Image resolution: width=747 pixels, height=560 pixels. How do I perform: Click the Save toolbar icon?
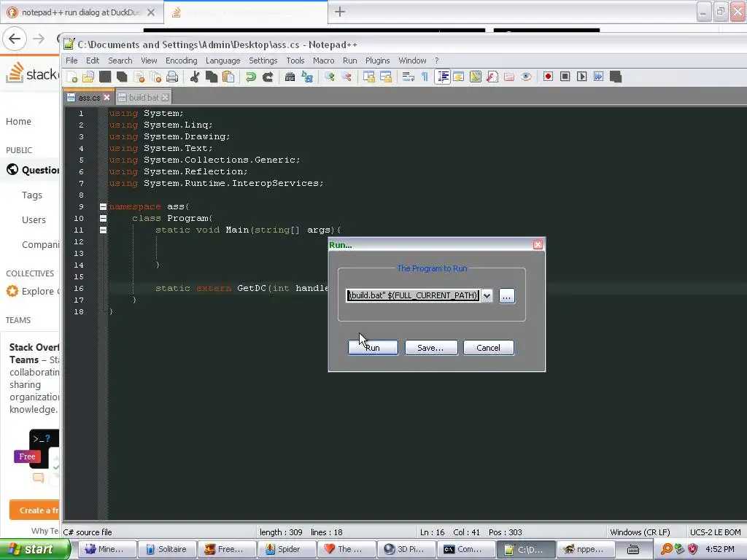[105, 77]
